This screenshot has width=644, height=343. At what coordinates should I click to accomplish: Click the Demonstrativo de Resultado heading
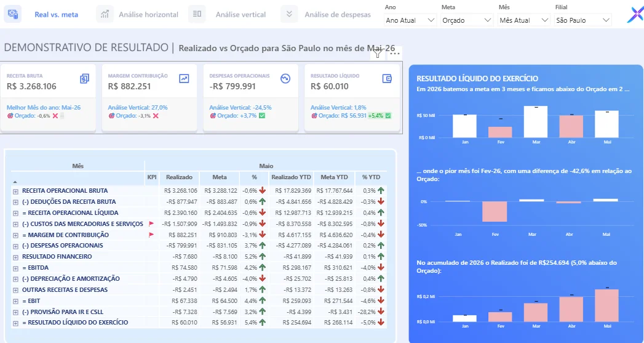point(86,47)
